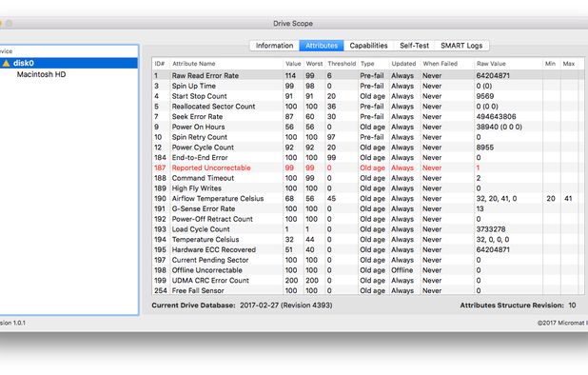
Task: Click raw value 32, 20, 41, 0
Action: click(x=497, y=198)
